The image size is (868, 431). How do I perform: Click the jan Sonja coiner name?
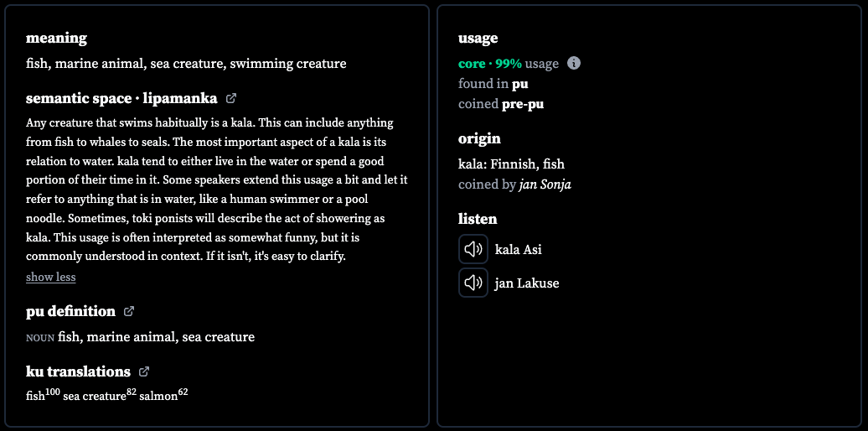[x=545, y=184]
